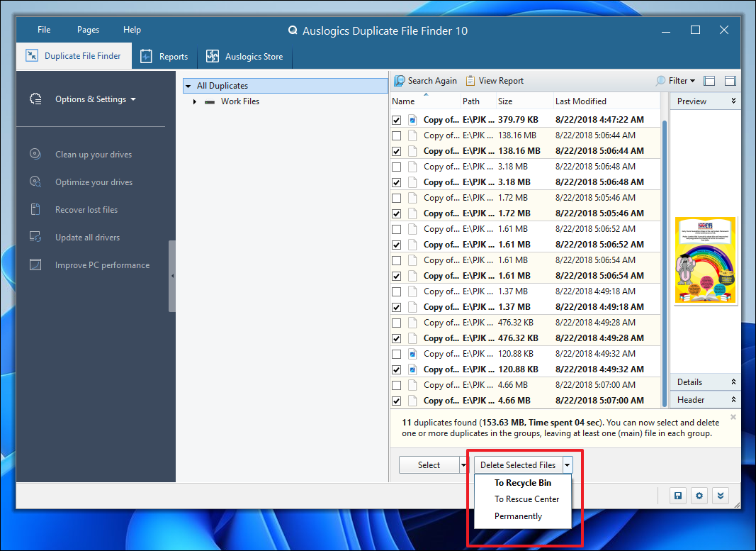Click the Reports tab icon
Screen dimensions: 756x551
pyautogui.click(x=146, y=57)
